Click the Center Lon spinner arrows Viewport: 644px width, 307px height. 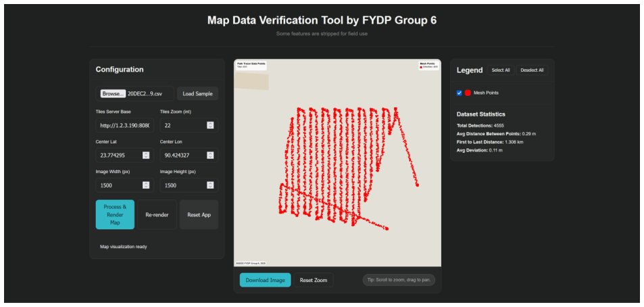coord(210,156)
